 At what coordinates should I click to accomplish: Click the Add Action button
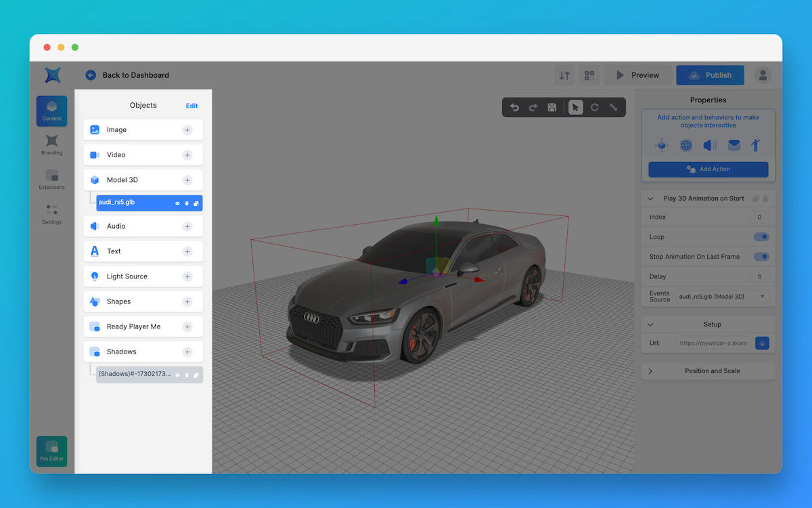click(708, 169)
